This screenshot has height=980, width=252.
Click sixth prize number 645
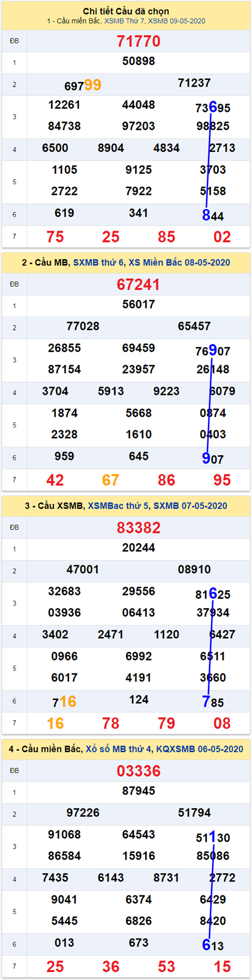coord(139,456)
